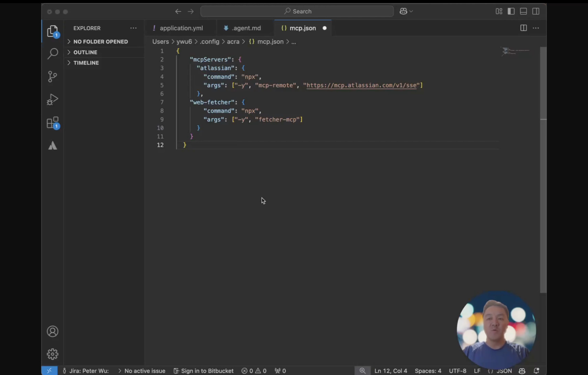
Task: Open the Manage gear menu
Action: pyautogui.click(x=53, y=354)
